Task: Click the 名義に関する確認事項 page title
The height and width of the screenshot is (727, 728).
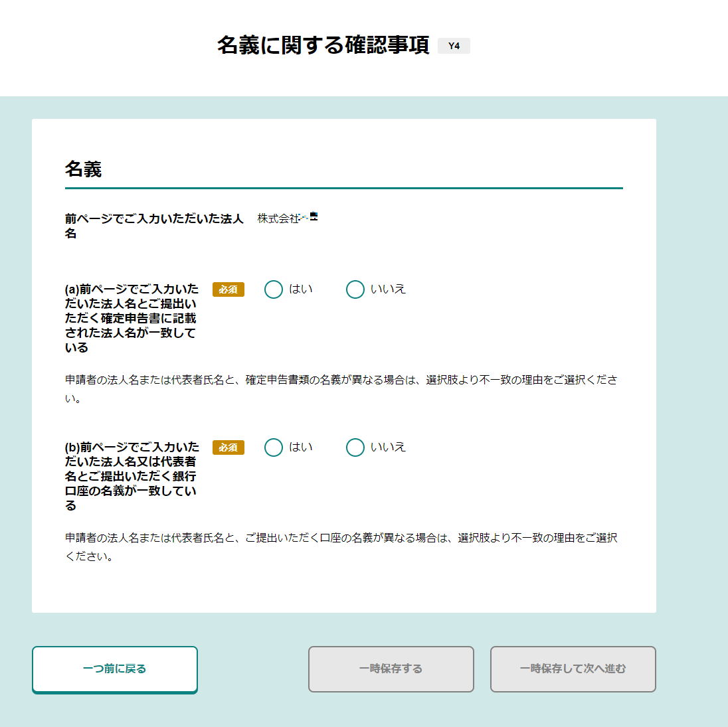Action: click(x=323, y=45)
